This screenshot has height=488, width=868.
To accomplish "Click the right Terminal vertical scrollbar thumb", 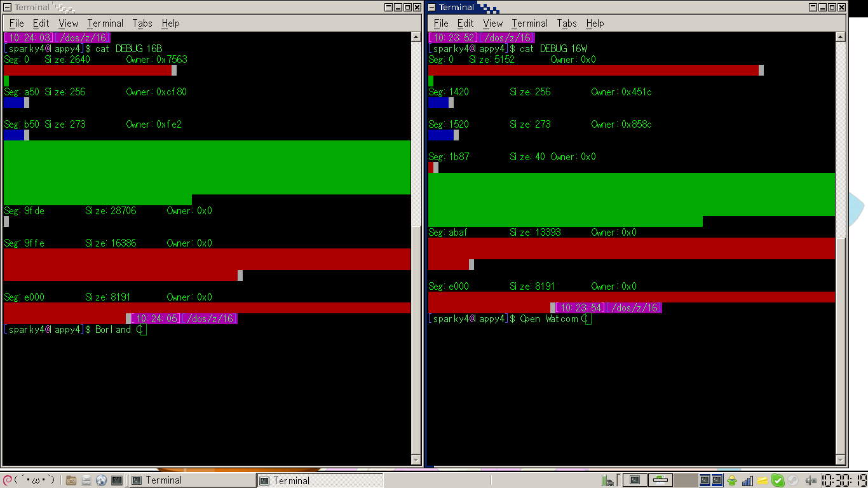I will pos(841,346).
